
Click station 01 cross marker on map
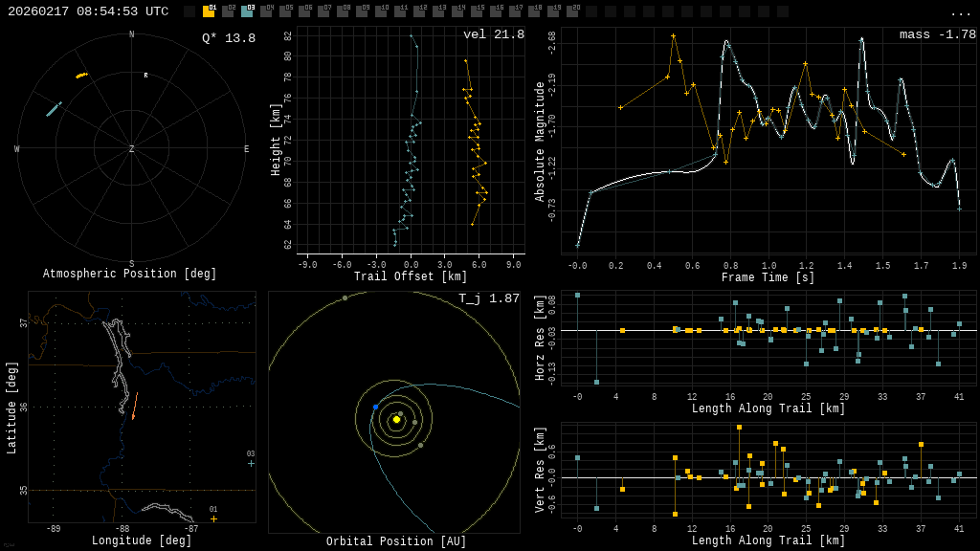click(213, 518)
